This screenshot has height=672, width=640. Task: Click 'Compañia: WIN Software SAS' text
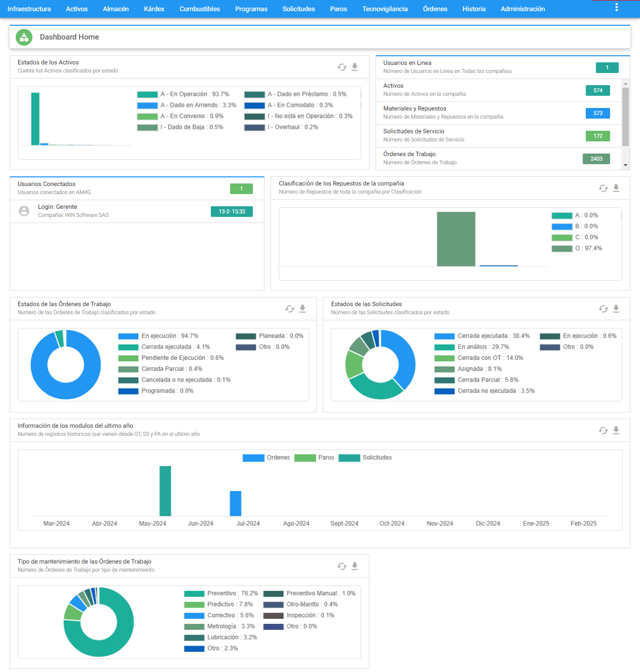pos(73,215)
